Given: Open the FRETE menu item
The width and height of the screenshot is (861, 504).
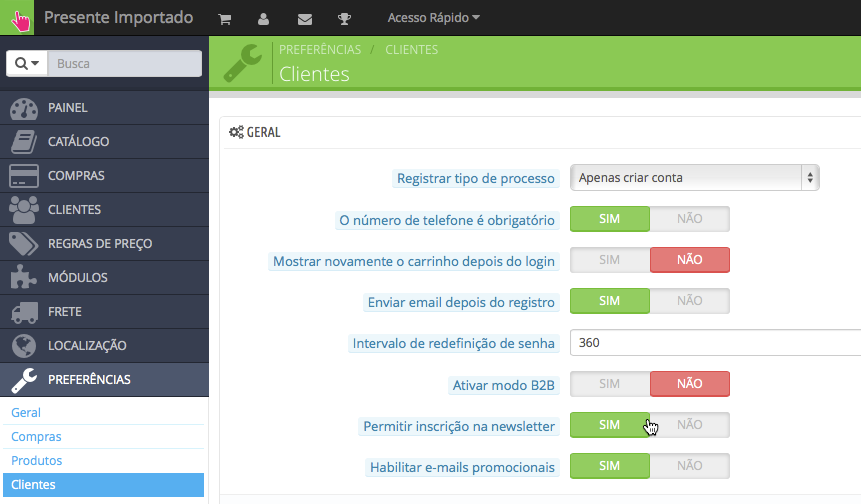Looking at the screenshot, I should 104,312.
